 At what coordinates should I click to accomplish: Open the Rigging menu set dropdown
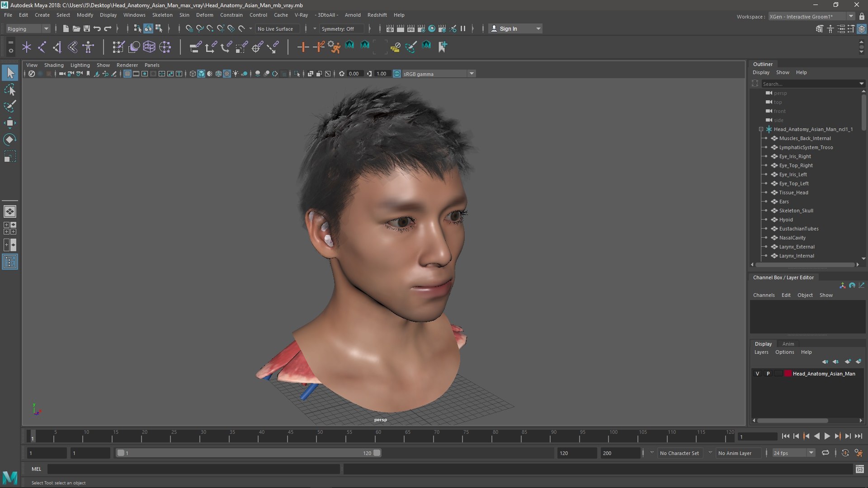tap(28, 28)
